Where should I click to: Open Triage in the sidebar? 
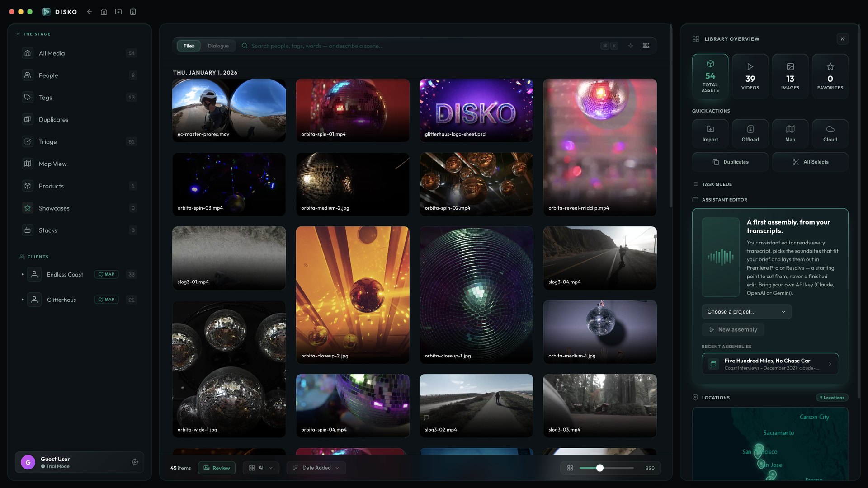80,142
